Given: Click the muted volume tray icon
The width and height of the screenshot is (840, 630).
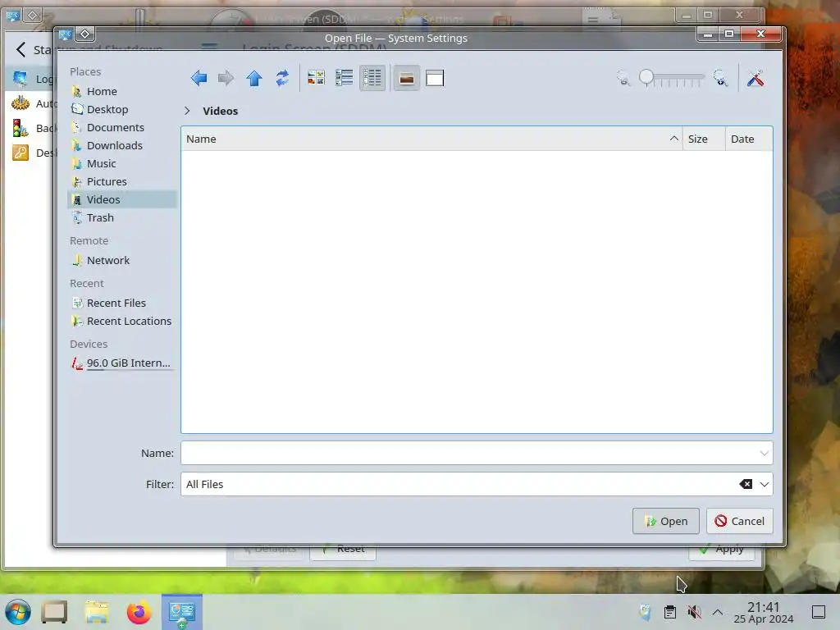Looking at the screenshot, I should (694, 612).
